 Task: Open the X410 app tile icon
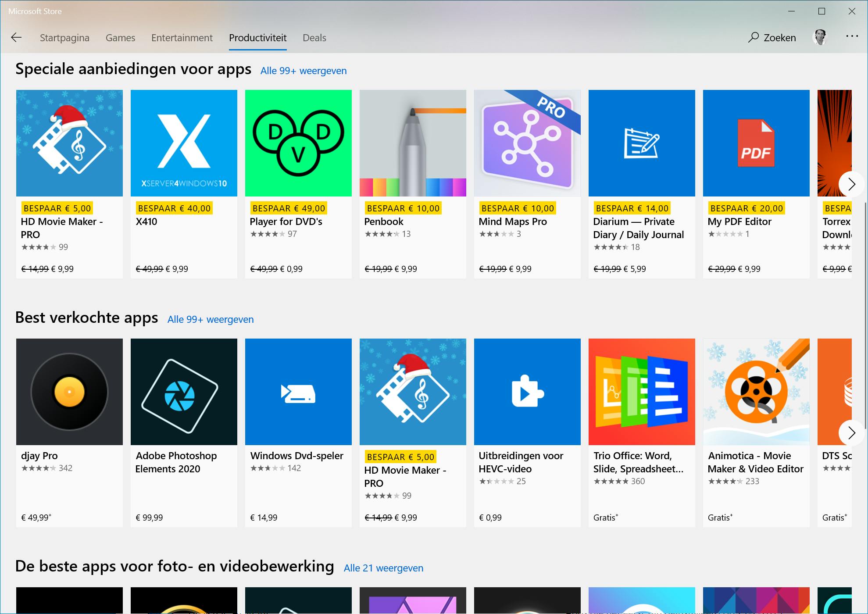click(184, 143)
